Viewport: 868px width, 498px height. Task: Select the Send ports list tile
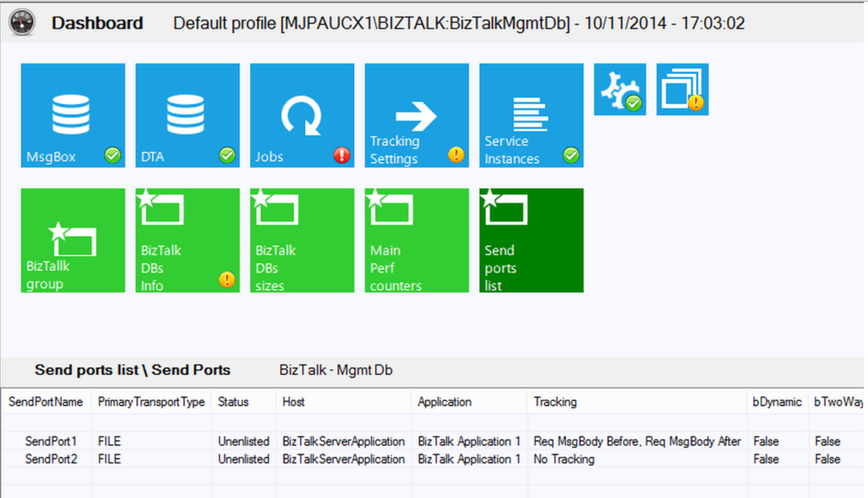pos(531,240)
